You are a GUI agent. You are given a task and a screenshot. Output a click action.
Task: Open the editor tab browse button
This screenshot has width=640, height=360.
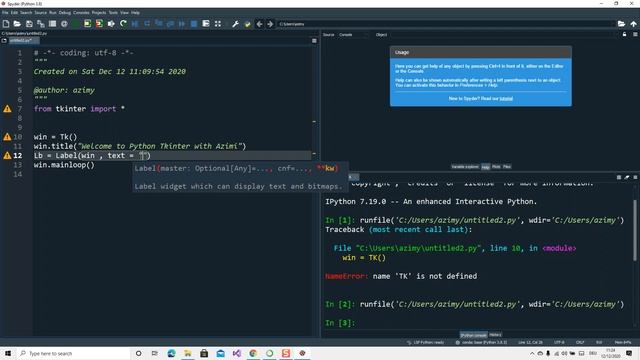point(4,41)
